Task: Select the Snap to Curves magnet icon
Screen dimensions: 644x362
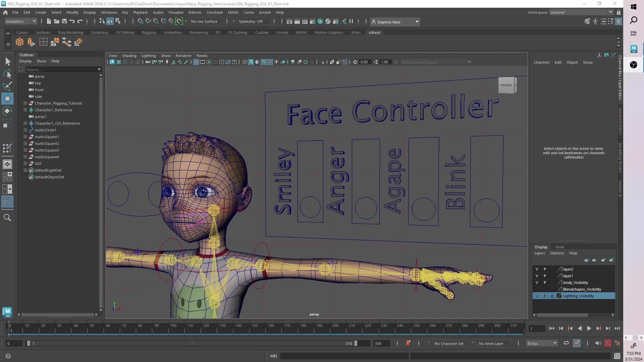Action: coord(148,21)
